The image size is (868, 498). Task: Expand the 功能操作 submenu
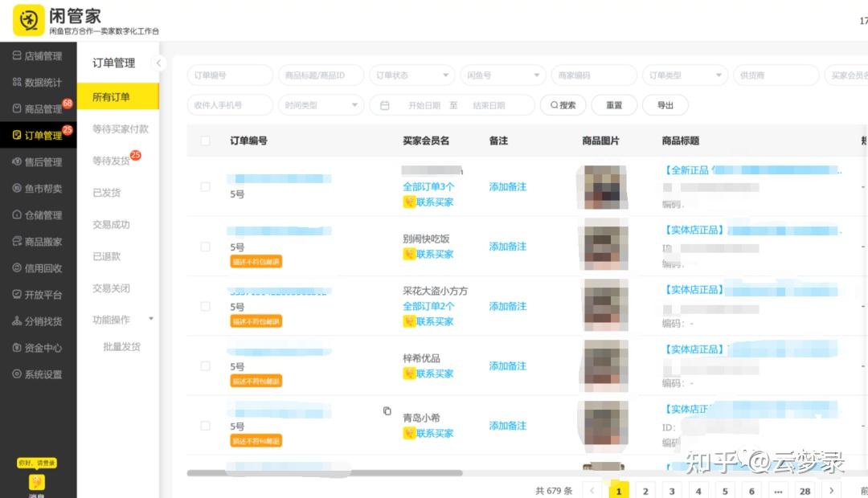(123, 320)
